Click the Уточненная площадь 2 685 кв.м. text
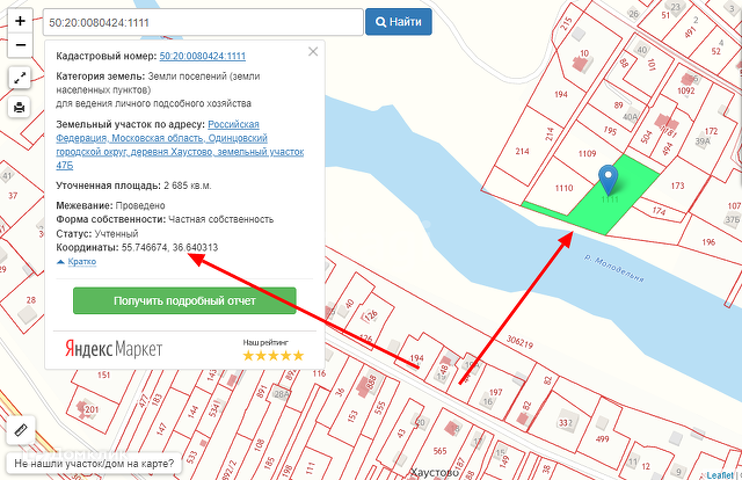 [133, 186]
